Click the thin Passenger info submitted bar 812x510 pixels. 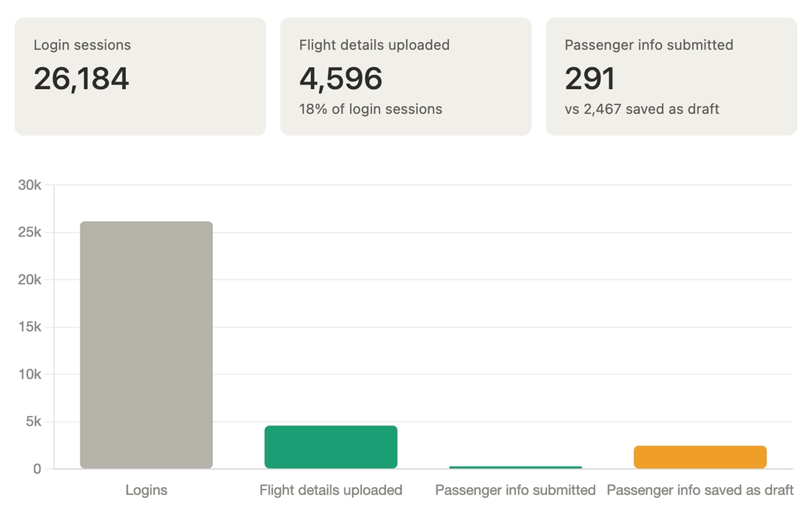pyautogui.click(x=515, y=467)
